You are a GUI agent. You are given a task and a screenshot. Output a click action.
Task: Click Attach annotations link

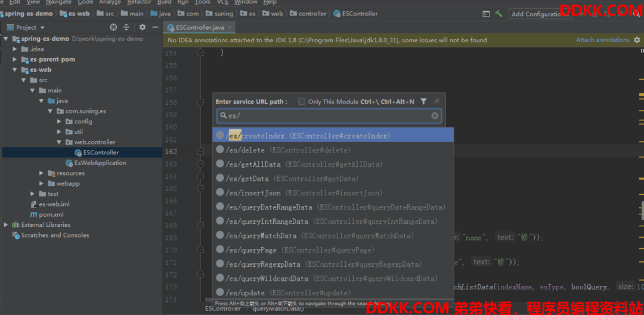click(x=602, y=40)
